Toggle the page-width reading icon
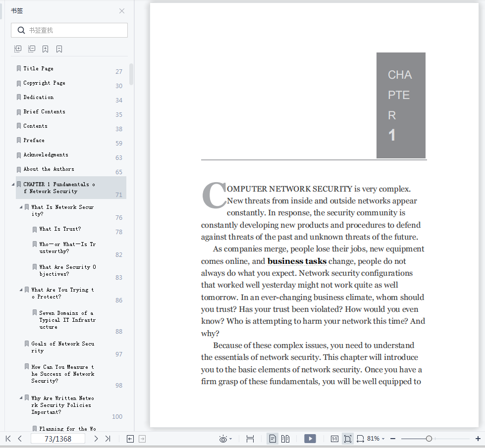This screenshot has width=485, height=448. 250,439
